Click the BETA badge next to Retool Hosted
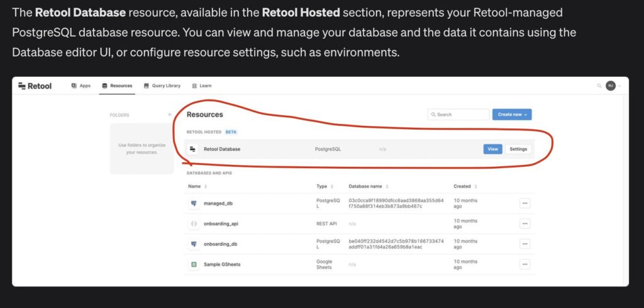The width and height of the screenshot is (644, 308). [x=231, y=132]
